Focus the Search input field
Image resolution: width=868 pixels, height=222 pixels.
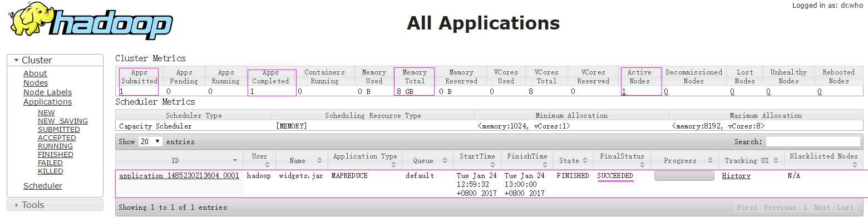(813, 142)
